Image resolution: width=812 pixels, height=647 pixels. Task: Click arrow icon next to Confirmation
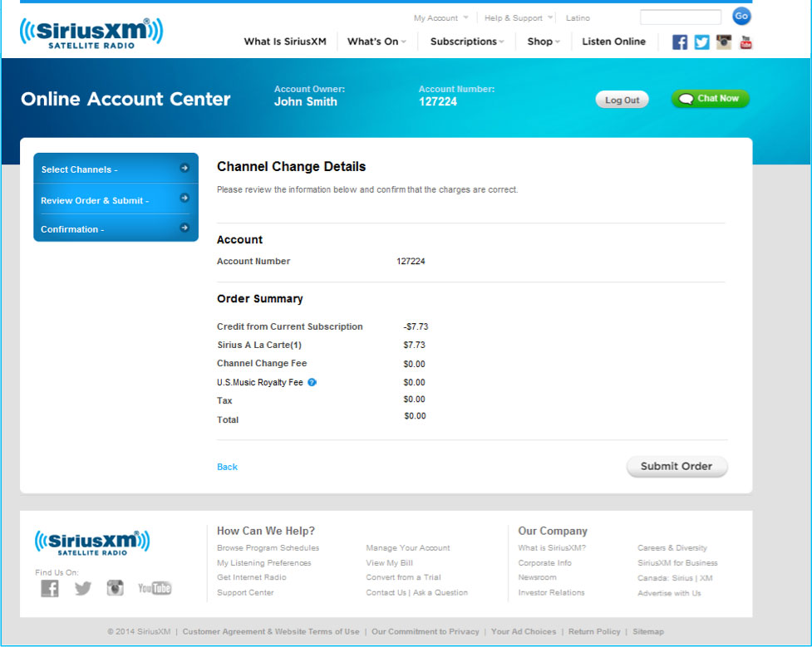coord(185,228)
